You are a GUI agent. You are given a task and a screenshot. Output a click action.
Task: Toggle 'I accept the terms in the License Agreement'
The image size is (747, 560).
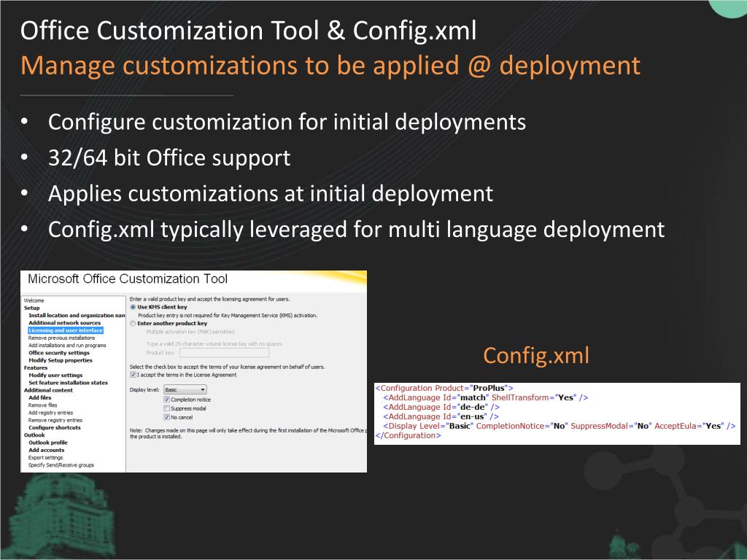(133, 375)
